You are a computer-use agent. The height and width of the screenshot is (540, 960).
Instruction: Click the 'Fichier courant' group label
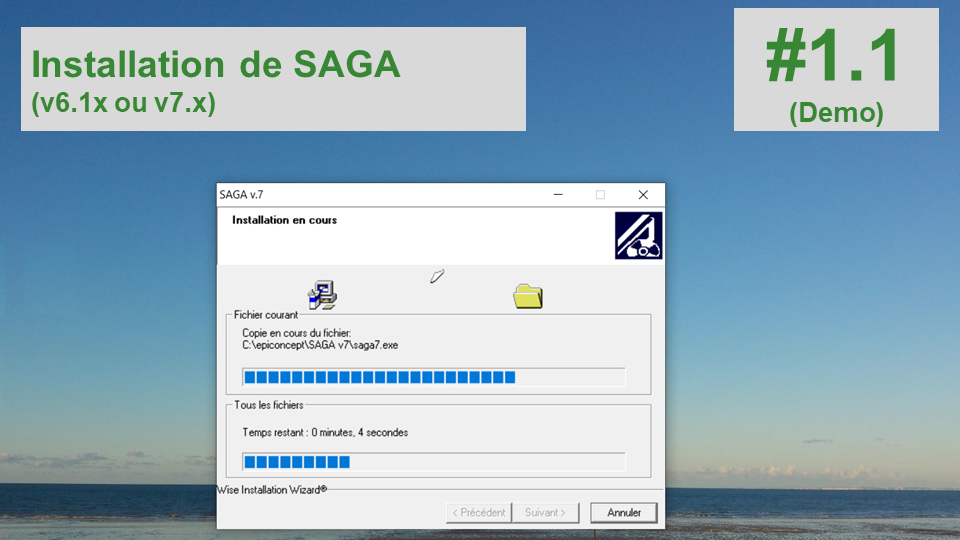[x=266, y=315]
